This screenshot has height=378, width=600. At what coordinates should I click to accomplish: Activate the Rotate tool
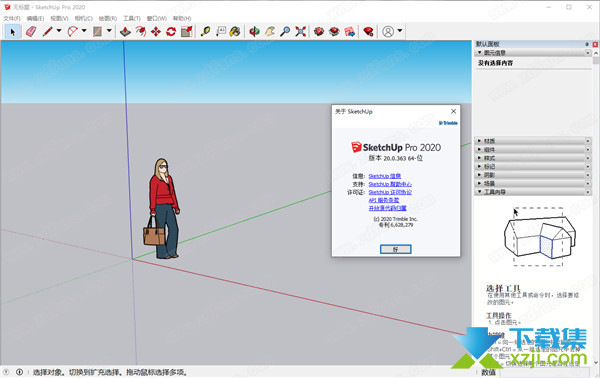pos(171,31)
